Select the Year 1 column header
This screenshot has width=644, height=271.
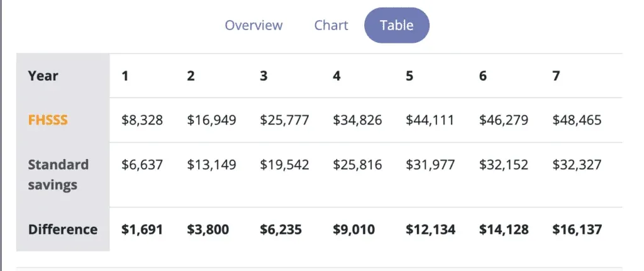click(125, 76)
